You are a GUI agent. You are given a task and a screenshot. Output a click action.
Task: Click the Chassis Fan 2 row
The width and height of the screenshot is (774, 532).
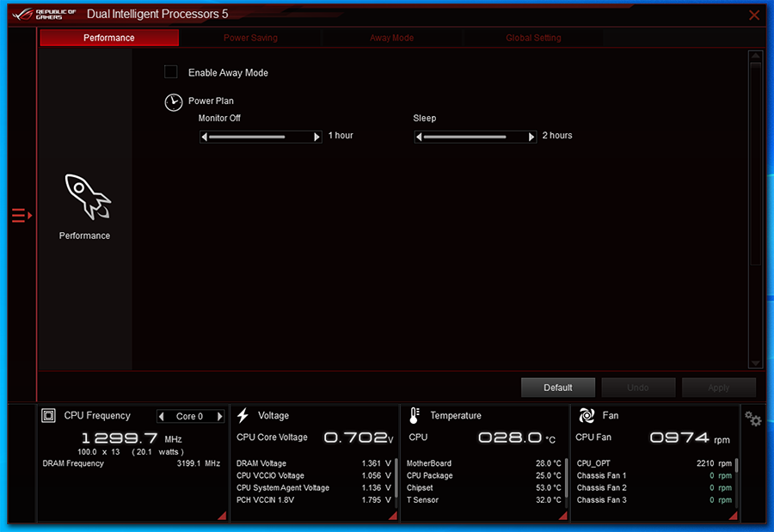coord(654,487)
